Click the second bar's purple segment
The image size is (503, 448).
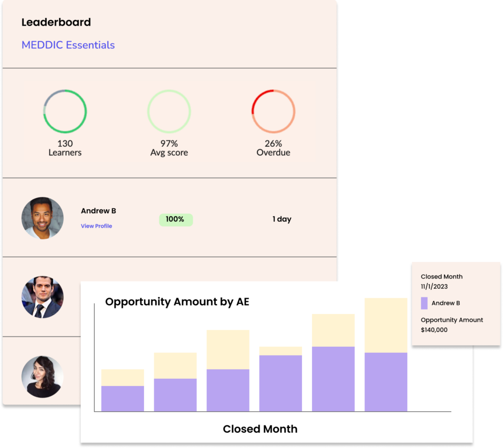pyautogui.click(x=175, y=395)
